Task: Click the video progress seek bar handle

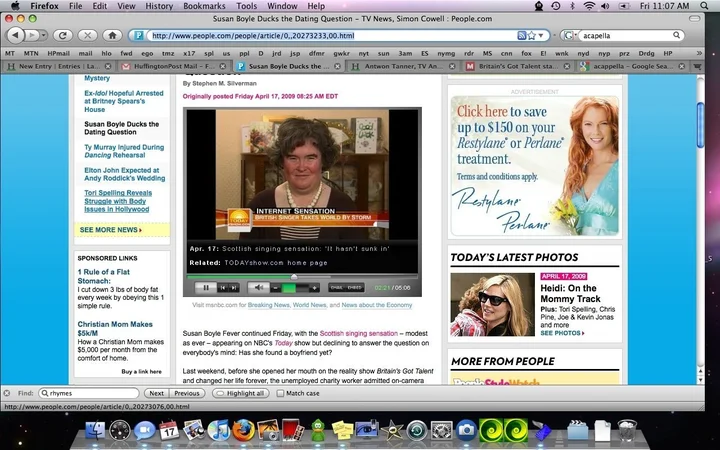Action: pos(294,276)
